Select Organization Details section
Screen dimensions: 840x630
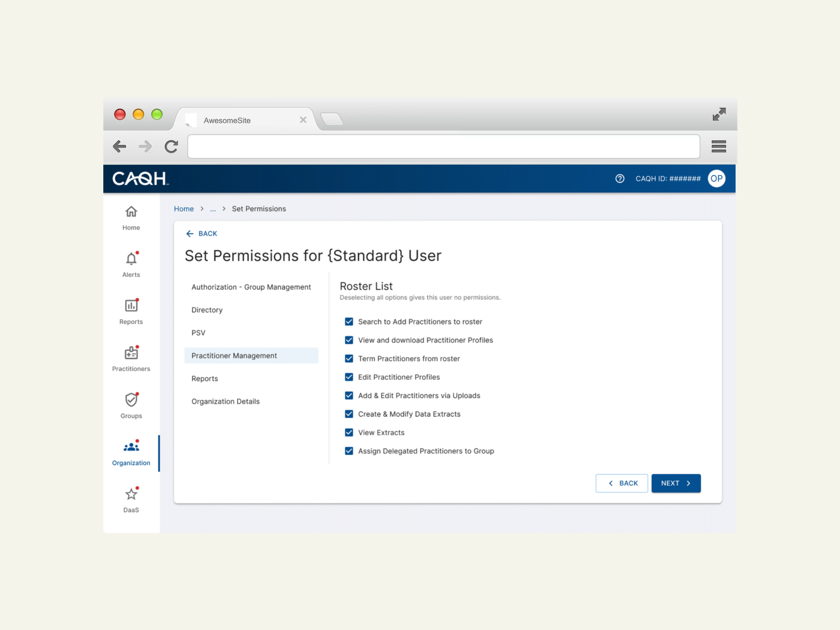[x=251, y=401]
